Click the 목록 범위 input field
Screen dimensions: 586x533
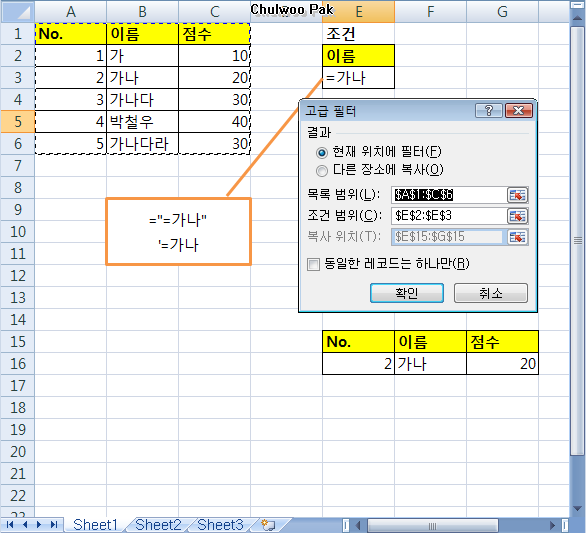tap(449, 195)
